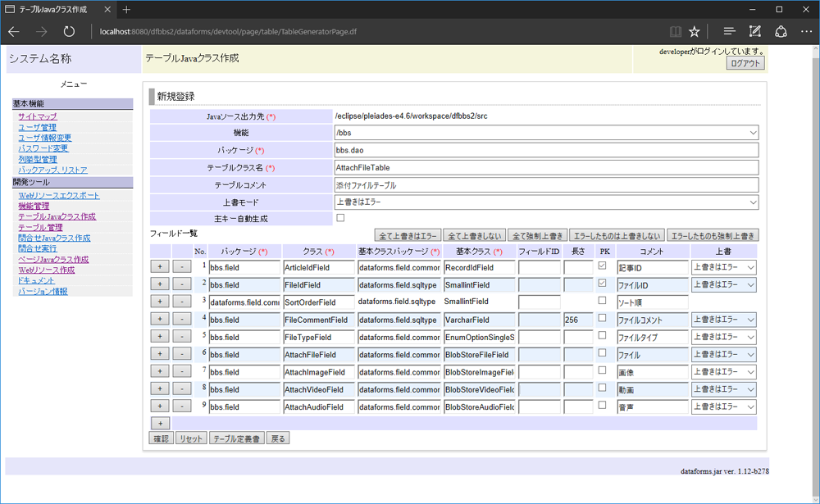Screen dimensions: 820x504
Task: Open 上書 dropdown for FileTypeField row
Action: [x=724, y=337]
